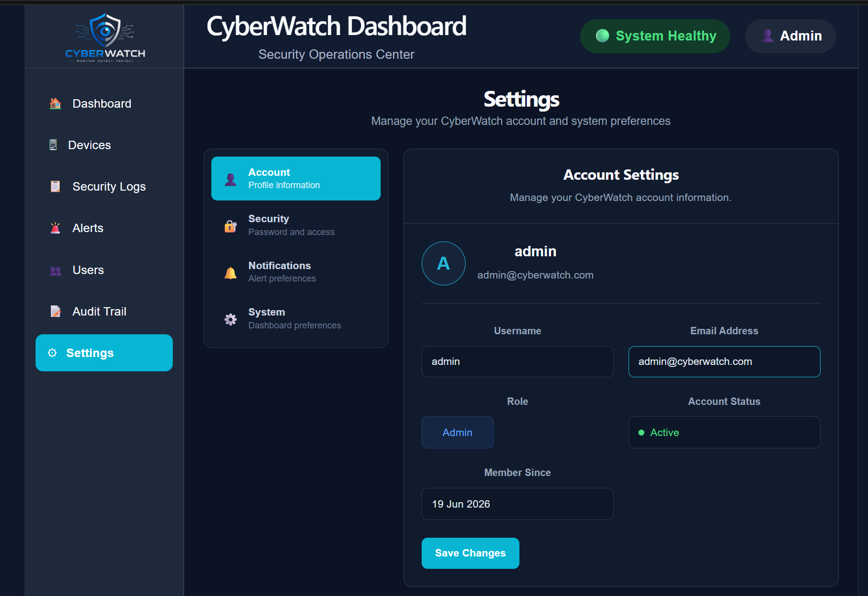Click the Alerts siren icon
This screenshot has width=868, height=596.
55,228
